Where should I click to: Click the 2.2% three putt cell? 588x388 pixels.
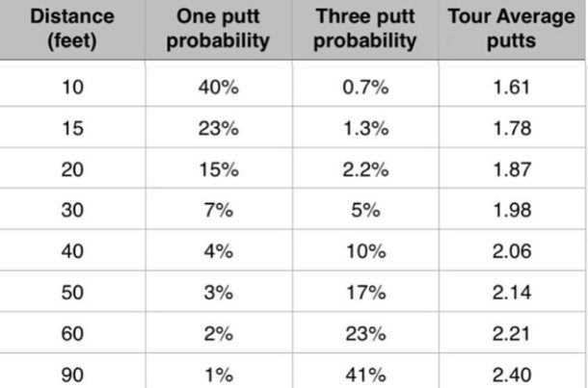click(x=365, y=169)
